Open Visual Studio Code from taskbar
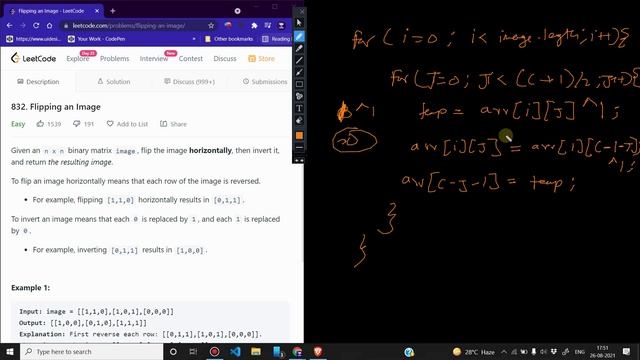 click(235, 351)
